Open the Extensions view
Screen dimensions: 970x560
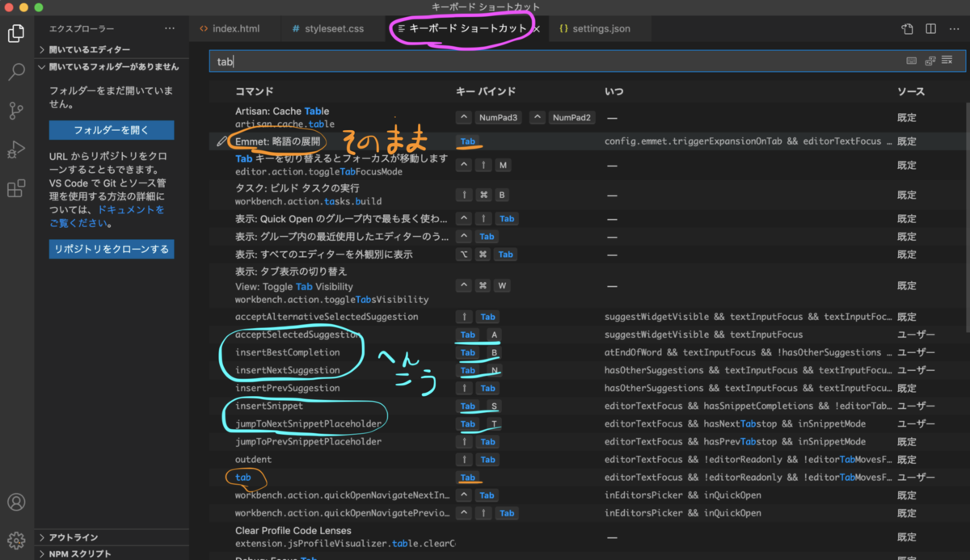click(x=16, y=189)
